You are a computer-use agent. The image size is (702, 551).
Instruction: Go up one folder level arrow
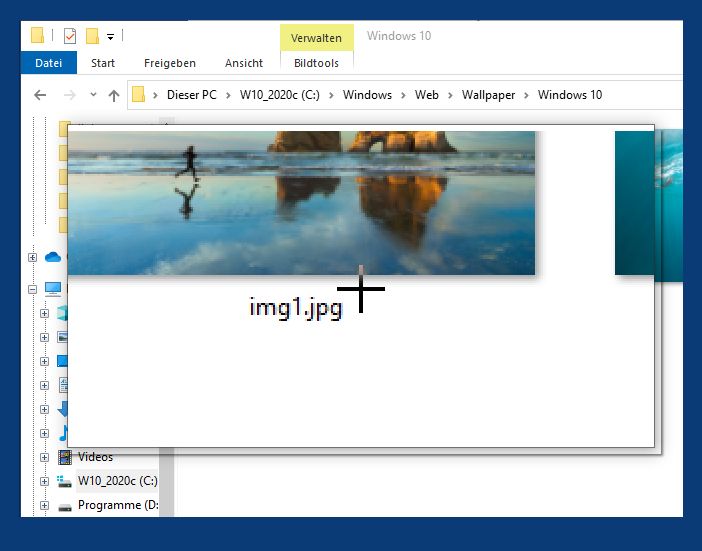pyautogui.click(x=114, y=95)
